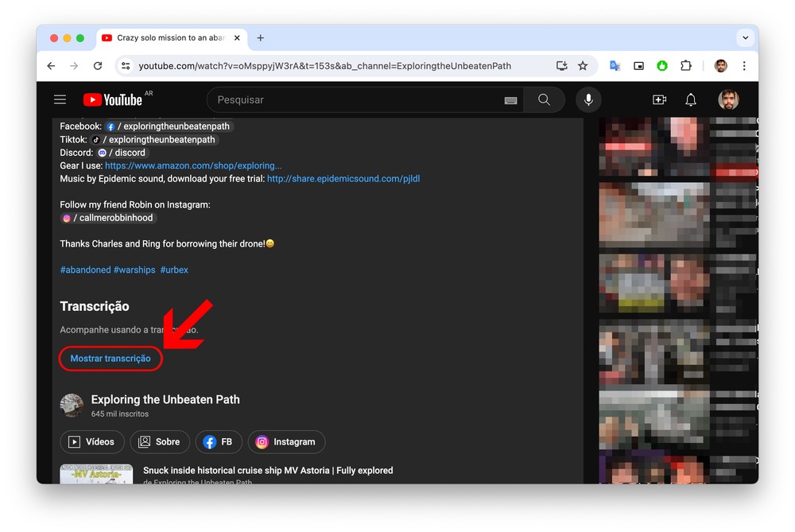Select the Sobre channel chip
This screenshot has width=795, height=532.
click(159, 442)
